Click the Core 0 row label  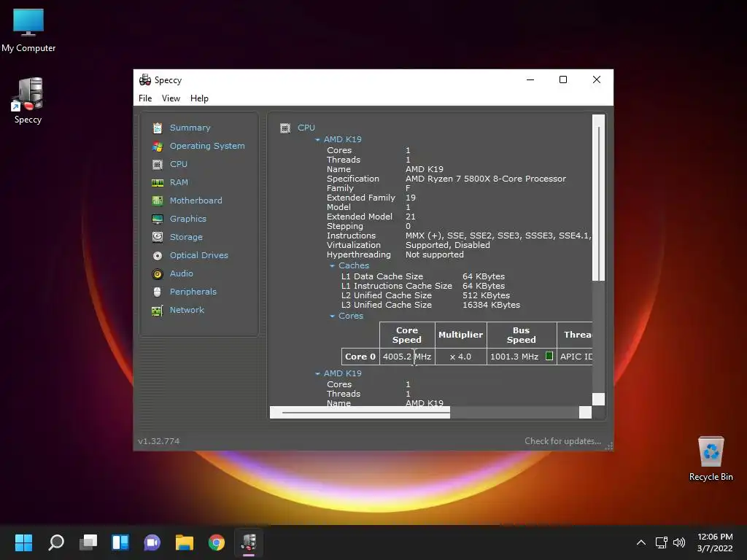click(x=360, y=357)
